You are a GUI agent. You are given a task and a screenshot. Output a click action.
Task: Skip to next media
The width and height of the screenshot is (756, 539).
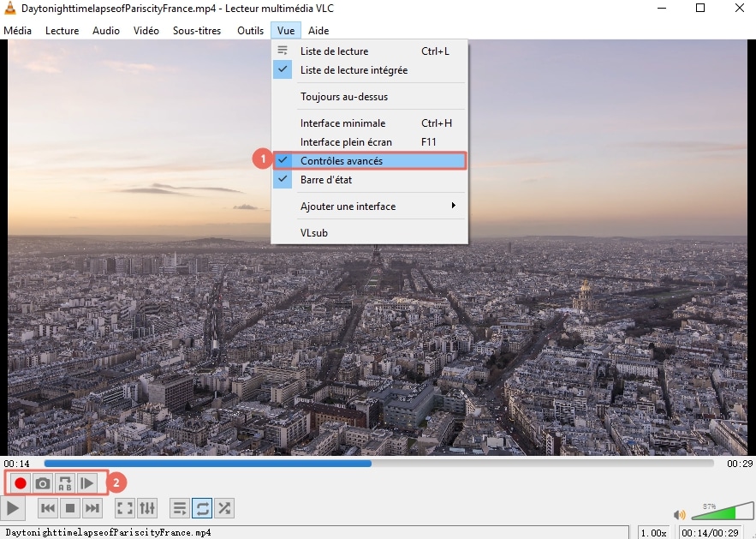coord(92,508)
